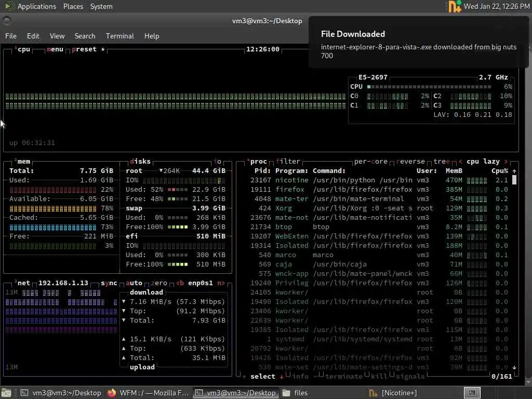Image resolution: width=532 pixels, height=399 pixels.
Task: Click the clock showing Wed Jan 22
Action: pos(497,6)
